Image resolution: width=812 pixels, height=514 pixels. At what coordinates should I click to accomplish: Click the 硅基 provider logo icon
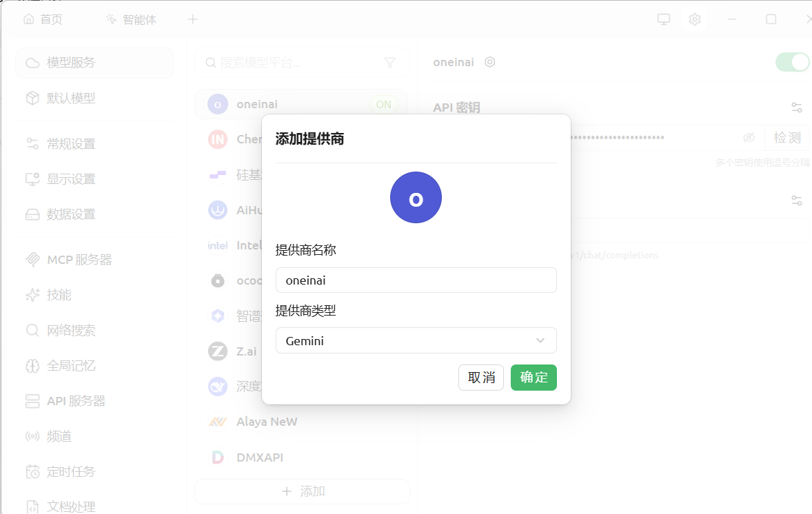tap(218, 175)
